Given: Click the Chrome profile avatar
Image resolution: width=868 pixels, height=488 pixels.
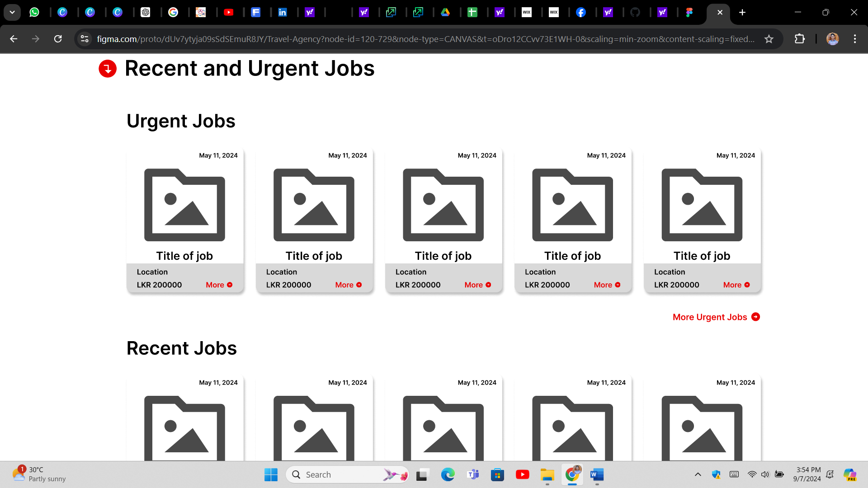Looking at the screenshot, I should point(832,39).
